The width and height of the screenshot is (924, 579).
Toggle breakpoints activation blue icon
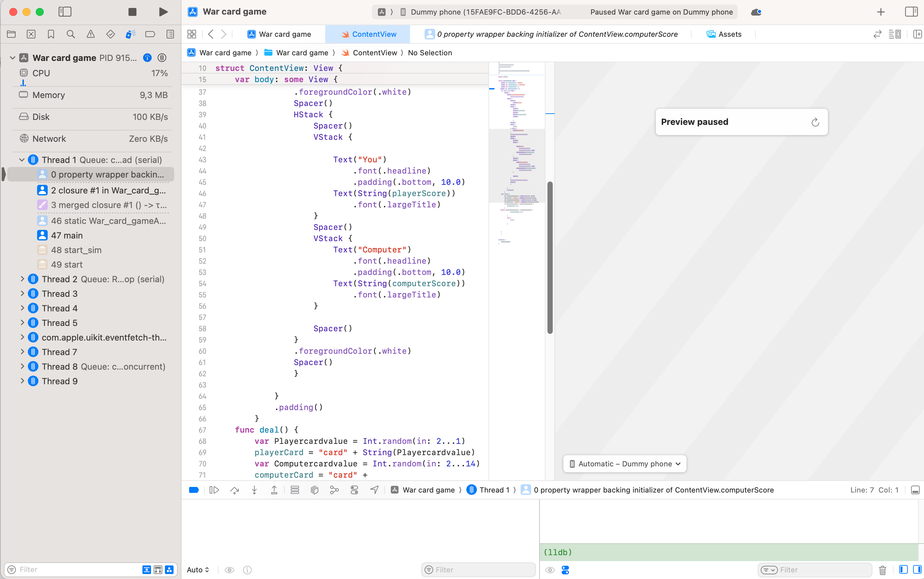pyautogui.click(x=194, y=490)
